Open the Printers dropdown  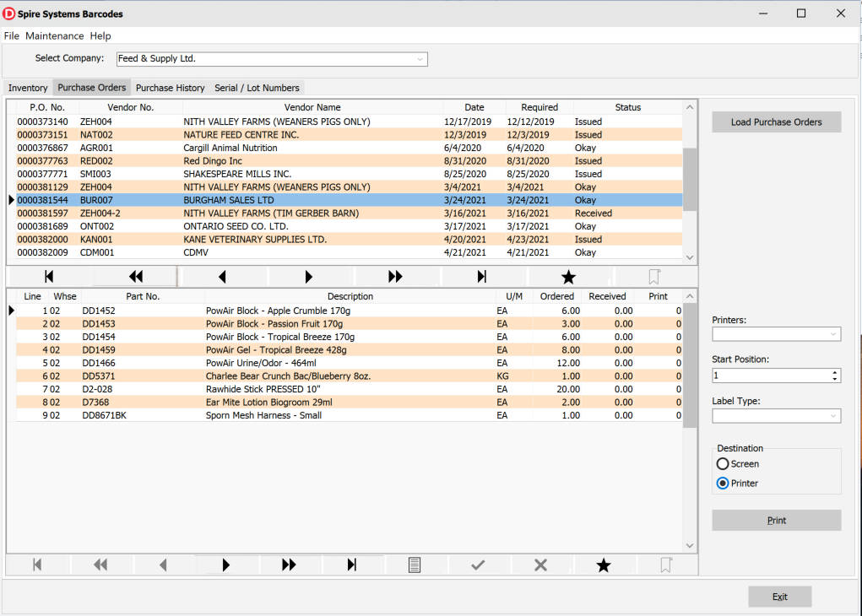(x=833, y=334)
